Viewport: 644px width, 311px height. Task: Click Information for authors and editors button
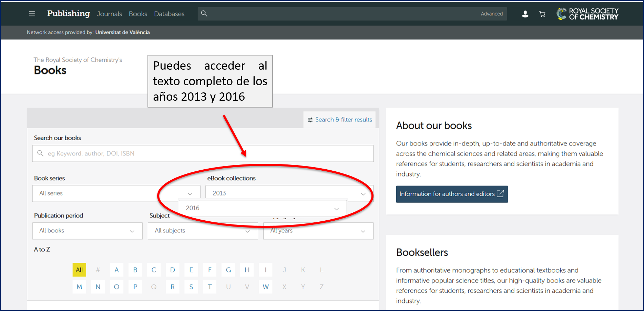[452, 194]
